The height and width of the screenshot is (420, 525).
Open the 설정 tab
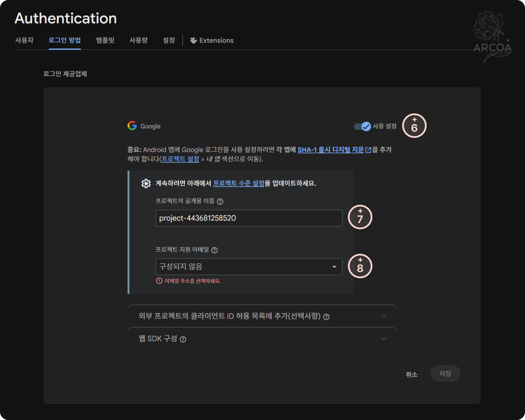coord(169,40)
